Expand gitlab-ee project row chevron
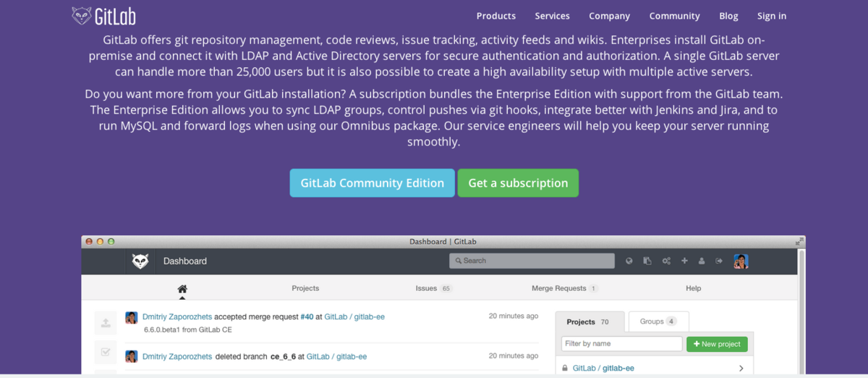868x378 pixels. 741,368
